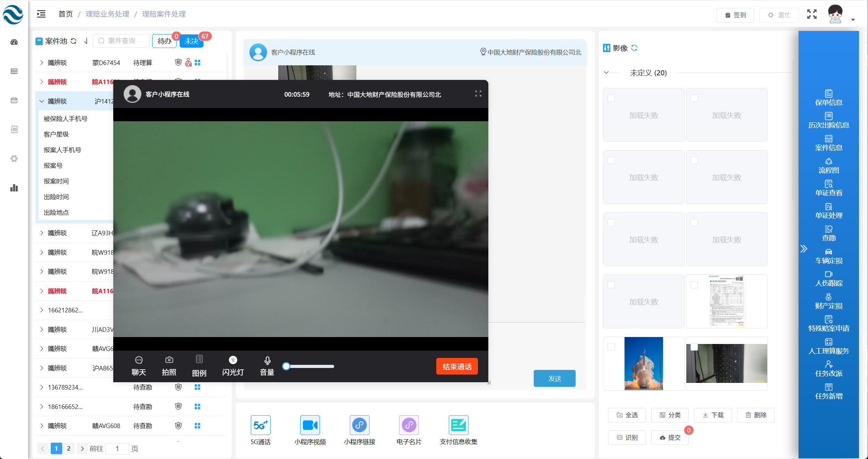Click the 签到 button
This screenshot has width=868, height=459.
(735, 15)
